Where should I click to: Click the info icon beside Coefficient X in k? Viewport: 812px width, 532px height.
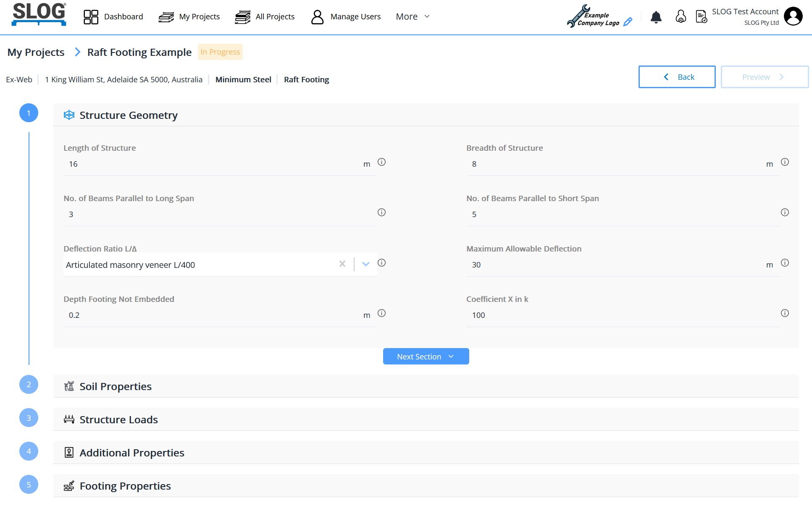click(784, 313)
